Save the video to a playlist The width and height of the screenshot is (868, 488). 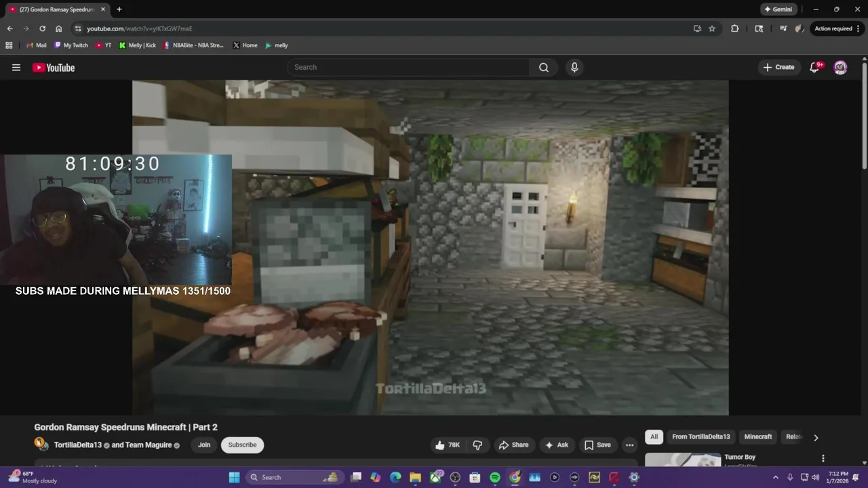pos(597,445)
